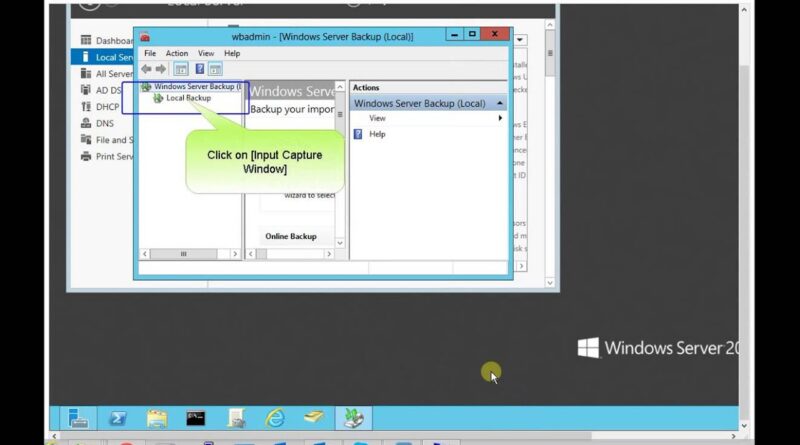The height and width of the screenshot is (445, 800).
Task: Open the document tool taskbar icon
Action: coord(236,418)
